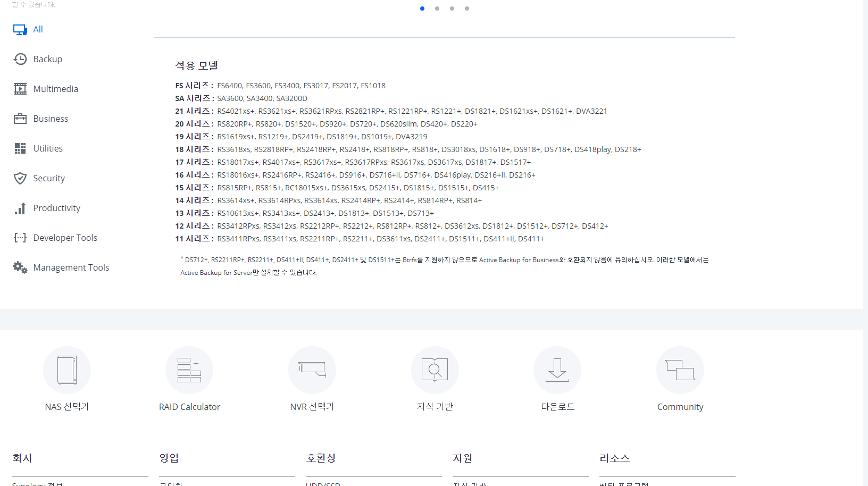Open the Community chat icon
This screenshot has height=486, width=868.
680,370
